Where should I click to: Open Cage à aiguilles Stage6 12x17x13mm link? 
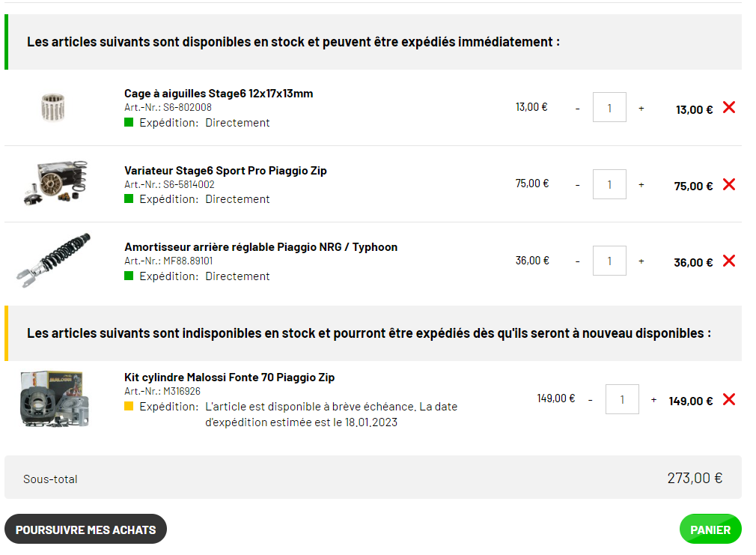point(219,94)
